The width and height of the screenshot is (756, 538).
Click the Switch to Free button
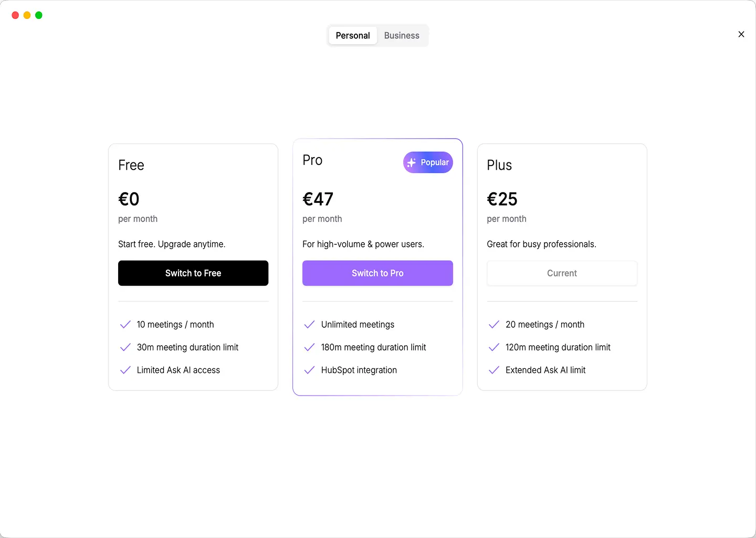click(x=193, y=273)
